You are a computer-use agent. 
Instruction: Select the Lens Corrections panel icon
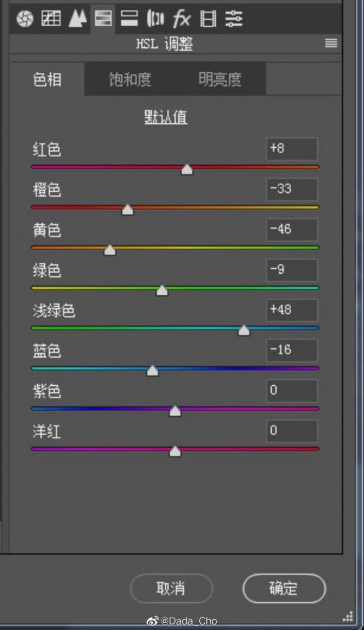pyautogui.click(x=154, y=19)
